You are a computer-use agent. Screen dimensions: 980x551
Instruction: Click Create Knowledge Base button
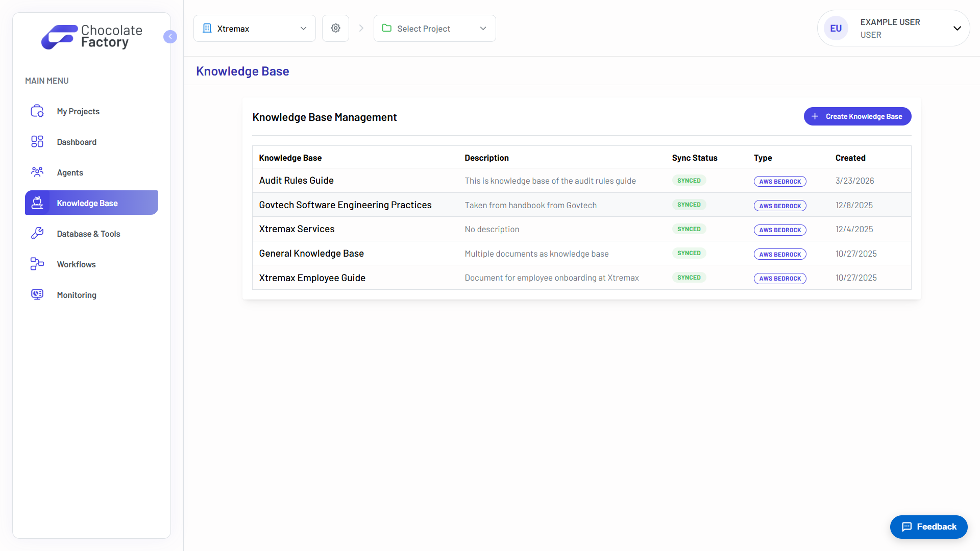point(857,116)
